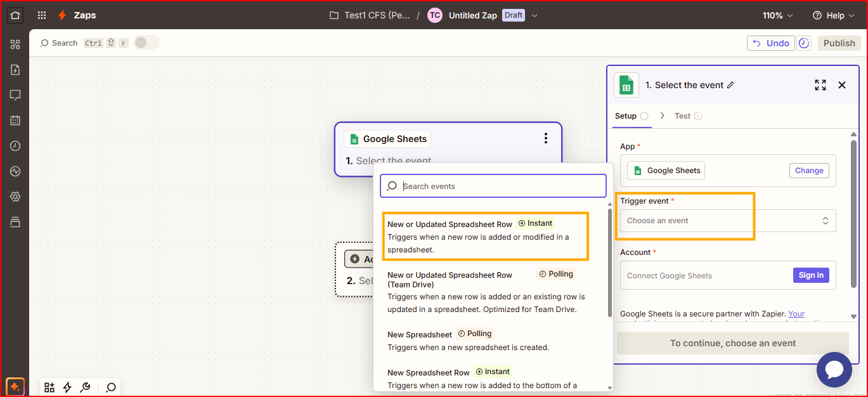Click the folder icon for Test1 CFS

tap(334, 15)
